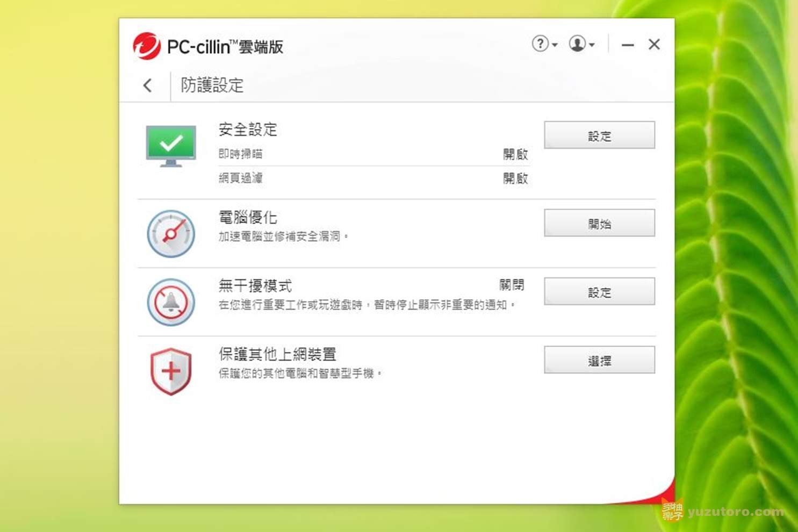Open 安全設定 with the 設定 button
Image resolution: width=798 pixels, height=532 pixels.
[599, 135]
